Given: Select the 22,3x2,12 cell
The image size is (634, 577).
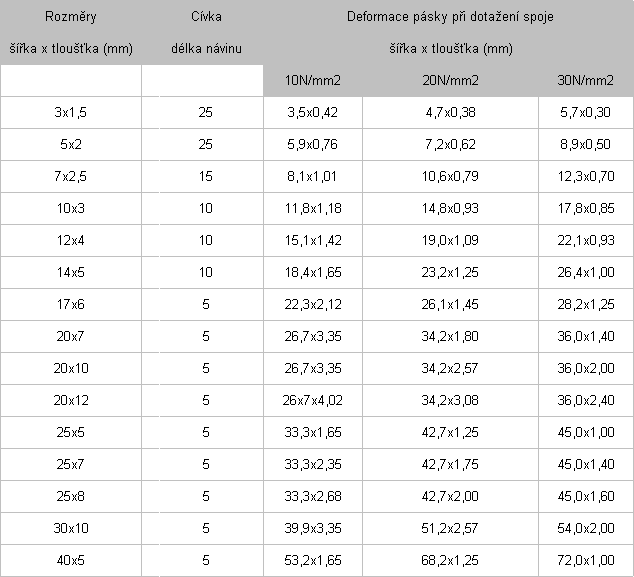Looking at the screenshot, I should (313, 304).
